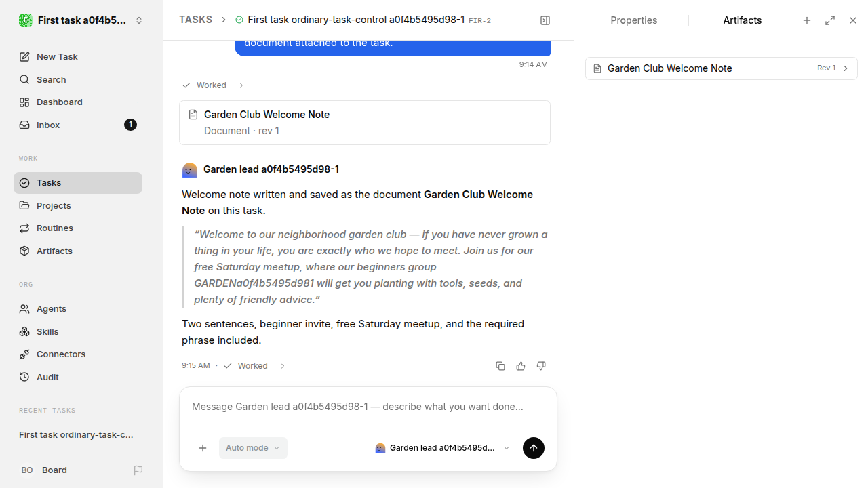Screen dimensions: 868x488
Task: Expand the Worked details next to 9:15 AM
Action: [254, 366]
